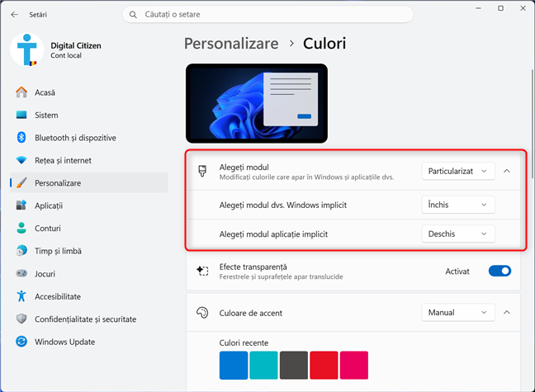Open Accesibilitate settings page
This screenshot has width=535, height=392.
pos(89,296)
